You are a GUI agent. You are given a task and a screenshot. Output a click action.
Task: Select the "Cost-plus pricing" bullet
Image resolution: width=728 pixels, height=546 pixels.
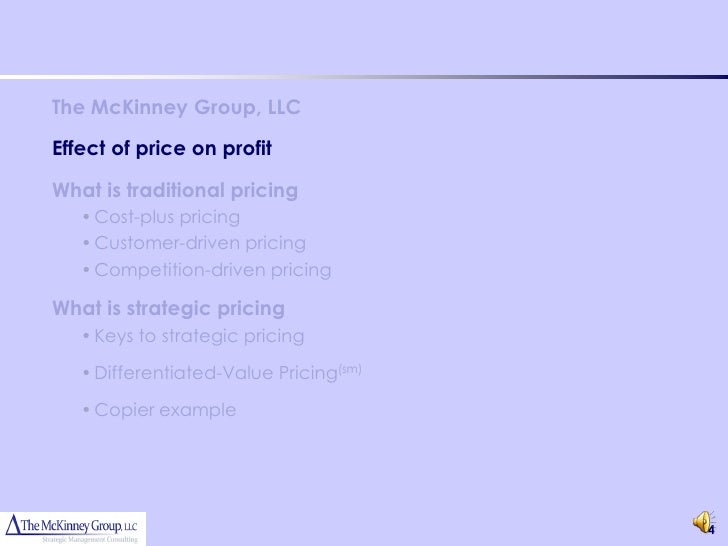pyautogui.click(x=167, y=217)
